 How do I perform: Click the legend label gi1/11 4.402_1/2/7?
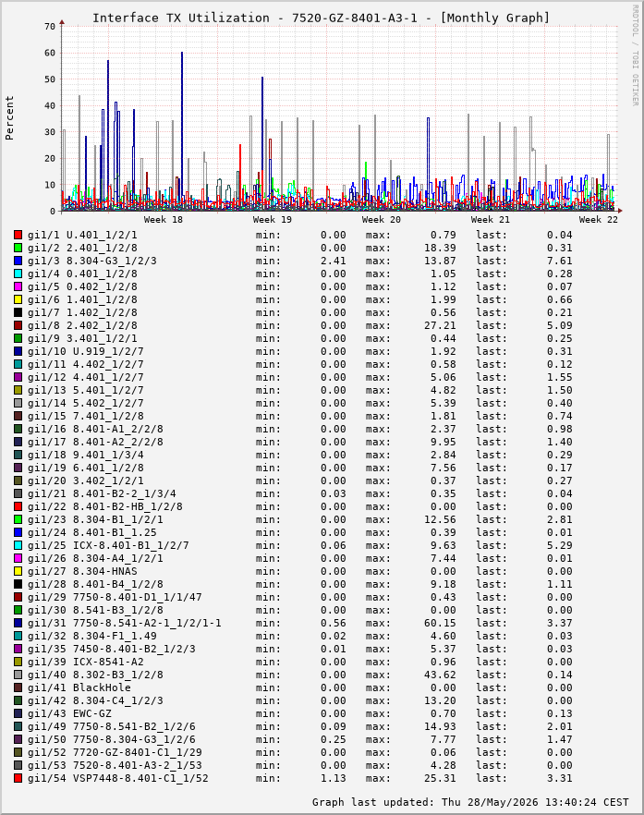coord(86,365)
